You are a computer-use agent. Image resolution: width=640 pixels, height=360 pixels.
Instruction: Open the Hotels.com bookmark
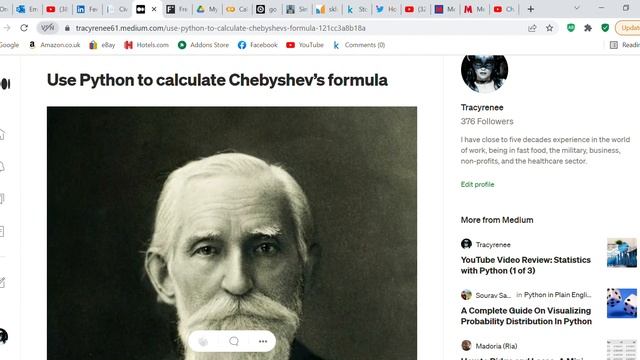[147, 45]
